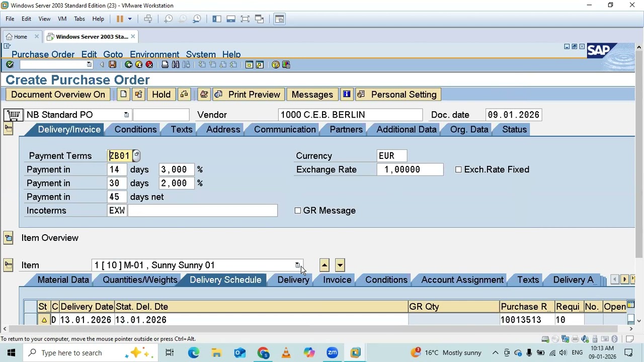
Task: Open the Purchase Order menu
Action: coord(43,54)
